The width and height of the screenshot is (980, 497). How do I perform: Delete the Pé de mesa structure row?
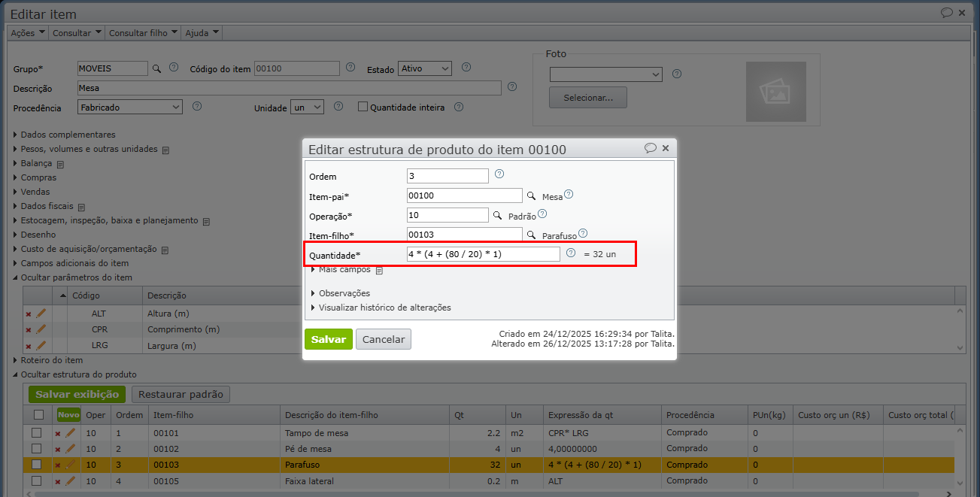(57, 450)
